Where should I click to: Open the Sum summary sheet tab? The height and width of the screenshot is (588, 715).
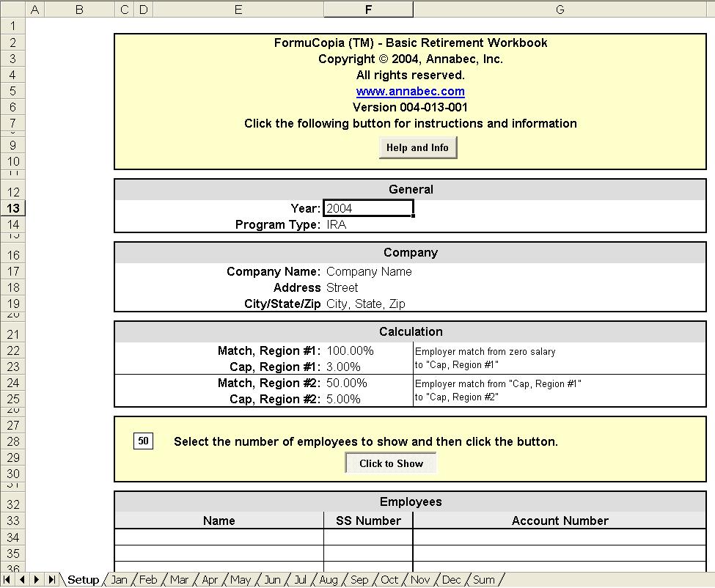484,580
